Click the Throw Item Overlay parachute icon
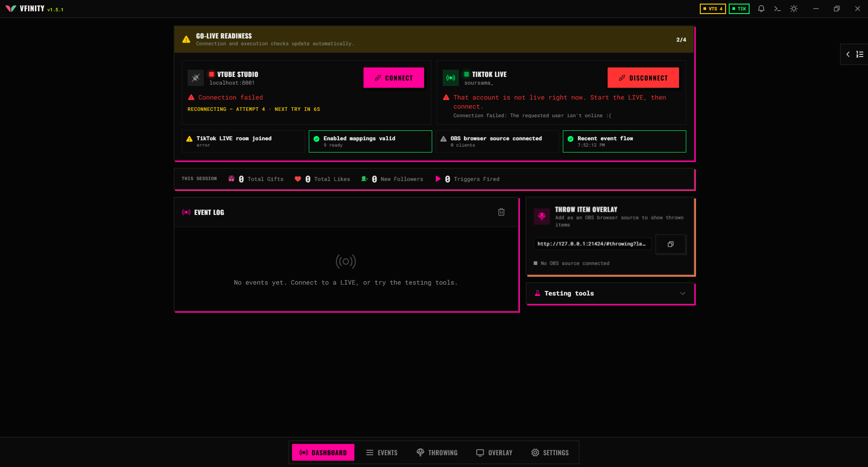Screen dimensions: 868x467 point(542,216)
